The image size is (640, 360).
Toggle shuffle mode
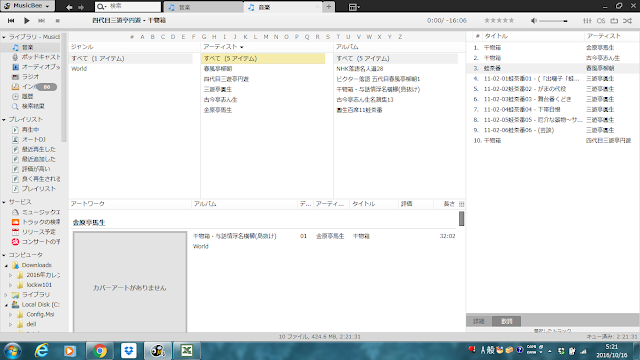pos(627,20)
